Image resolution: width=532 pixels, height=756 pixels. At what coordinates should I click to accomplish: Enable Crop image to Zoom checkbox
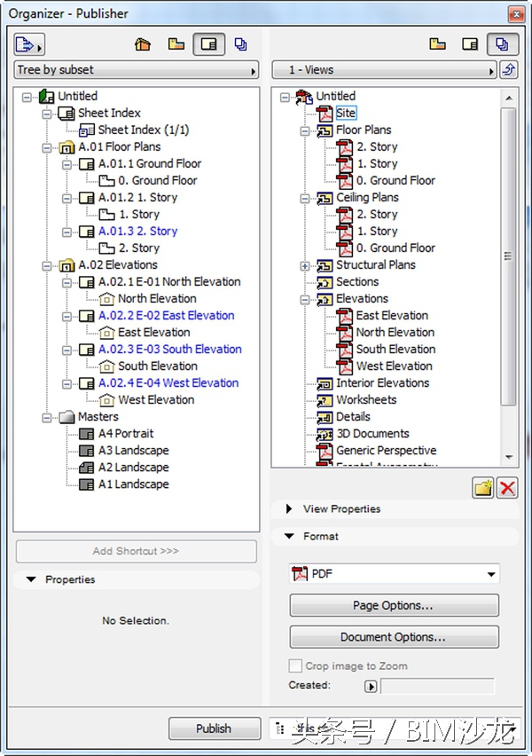point(296,665)
